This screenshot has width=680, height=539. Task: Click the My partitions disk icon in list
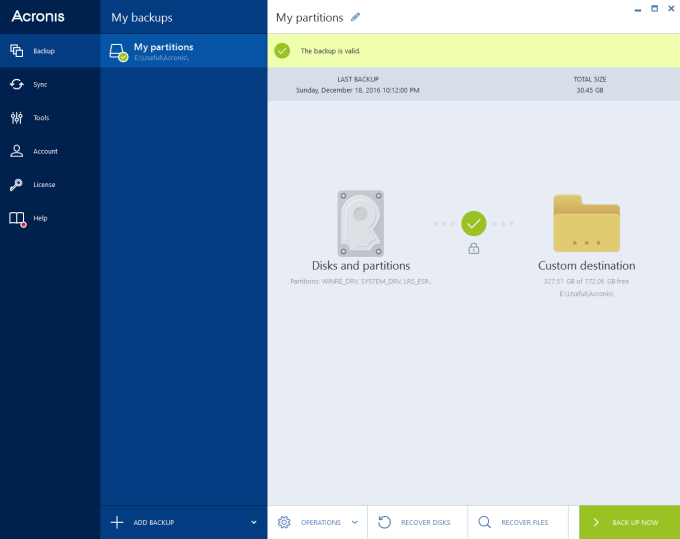[x=118, y=52]
